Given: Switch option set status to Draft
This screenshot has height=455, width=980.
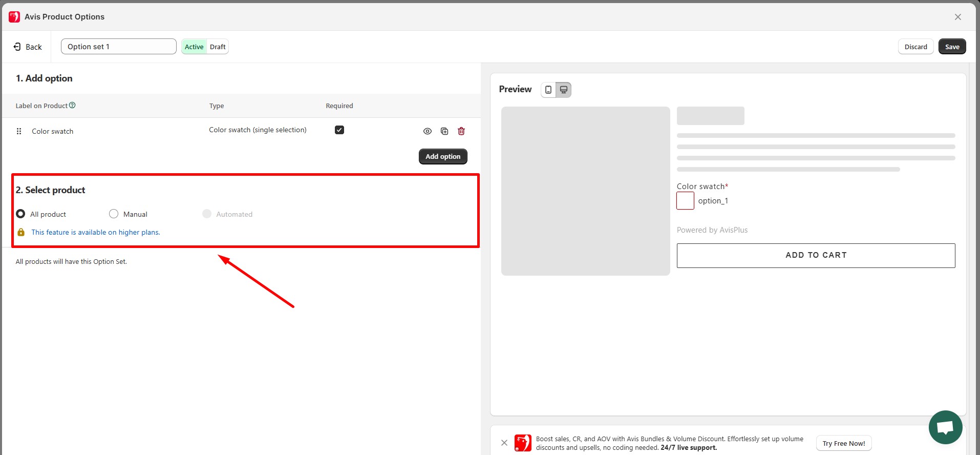Looking at the screenshot, I should tap(218, 47).
